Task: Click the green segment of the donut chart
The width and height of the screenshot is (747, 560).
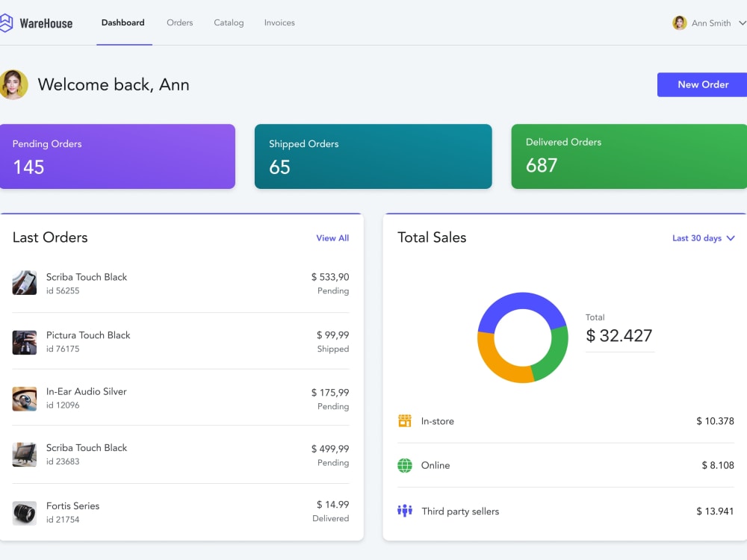Action: click(x=554, y=355)
